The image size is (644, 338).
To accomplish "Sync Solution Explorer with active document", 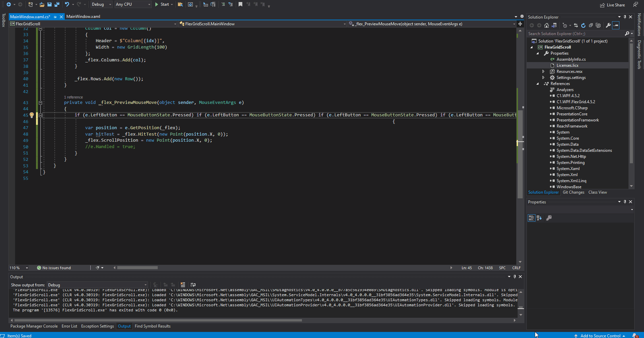I will (576, 25).
